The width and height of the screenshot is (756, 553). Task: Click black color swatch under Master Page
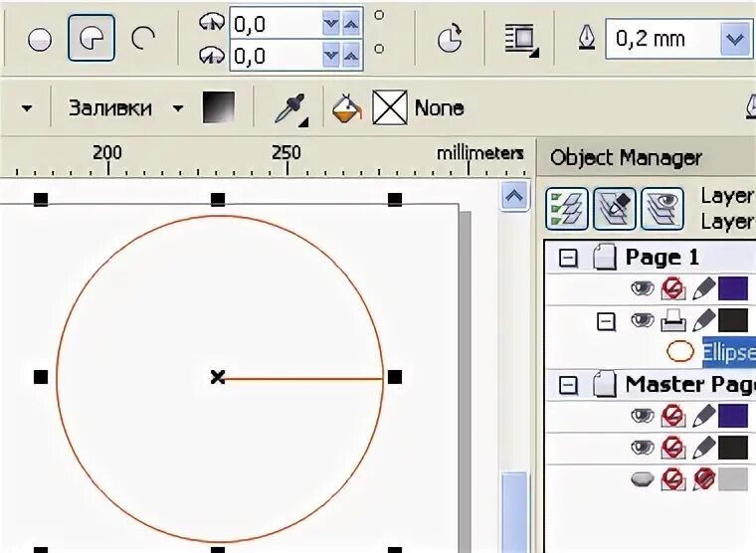pos(733,448)
